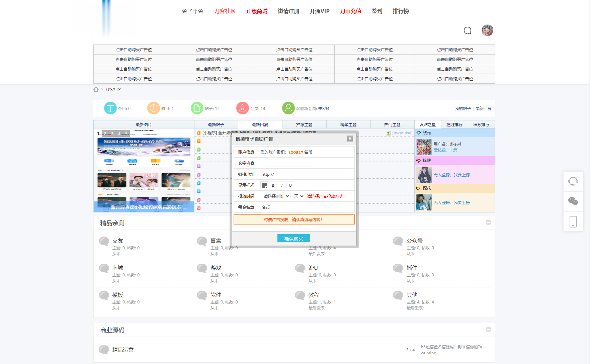Click the search magnifier icon
Screen dimensions: 590x364
click(468, 30)
